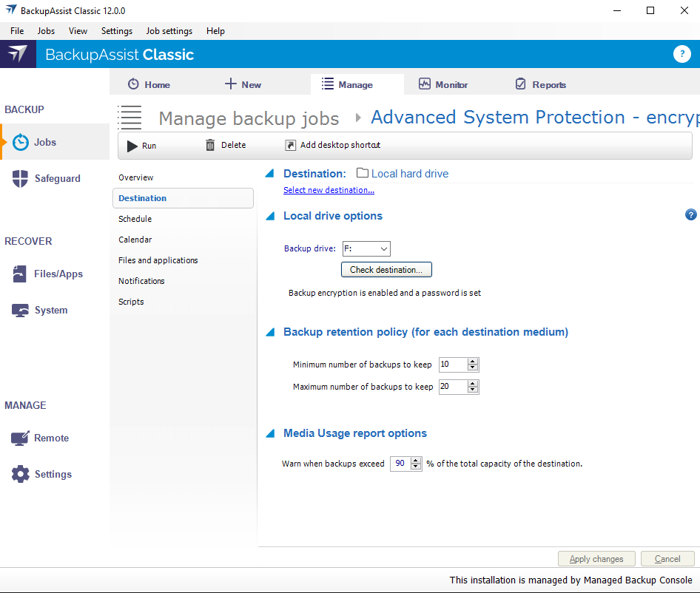Go back to Manage backup jobs breadcrumb
Screen dimensions: 700x593
[249, 118]
